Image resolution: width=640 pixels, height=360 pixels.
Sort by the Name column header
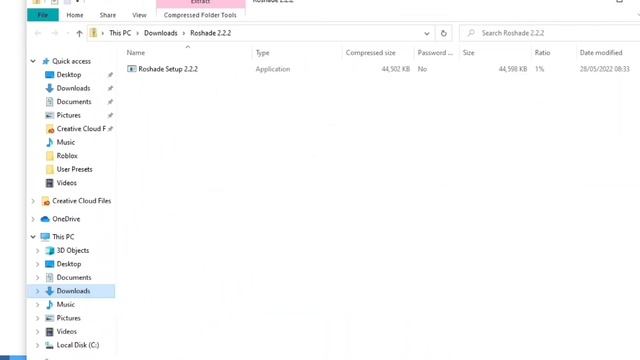click(x=136, y=53)
